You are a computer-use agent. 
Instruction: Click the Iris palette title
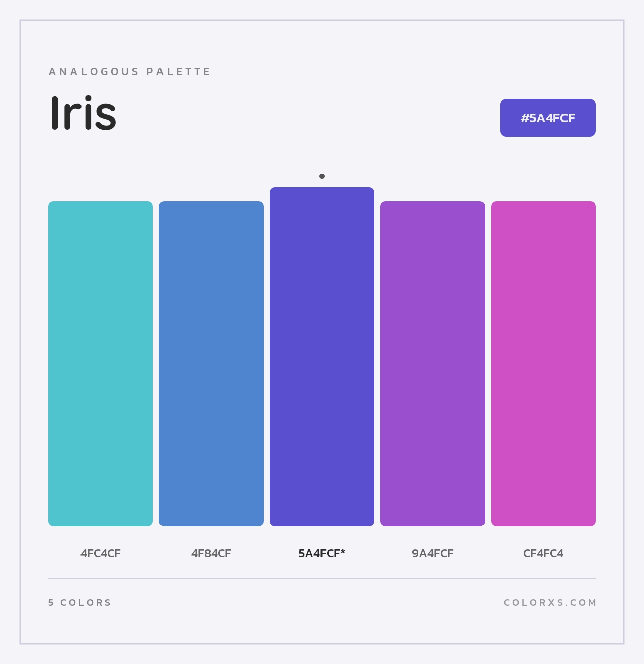[x=83, y=113]
